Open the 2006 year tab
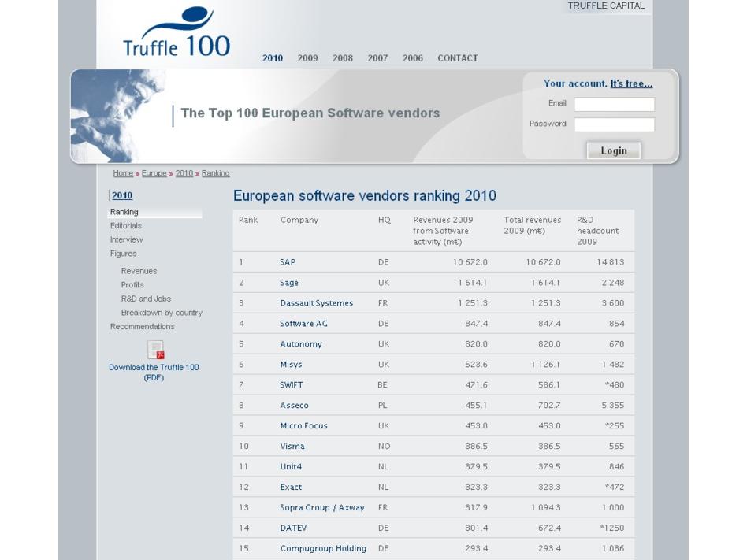 pos(413,58)
